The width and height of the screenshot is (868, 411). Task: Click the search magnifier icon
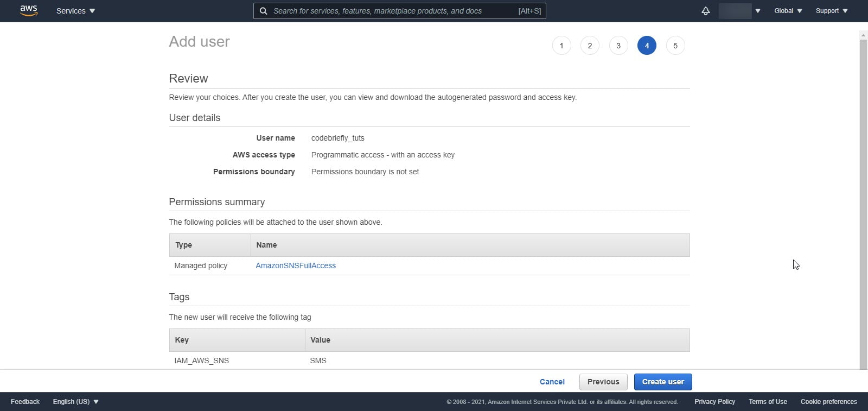coord(263,11)
